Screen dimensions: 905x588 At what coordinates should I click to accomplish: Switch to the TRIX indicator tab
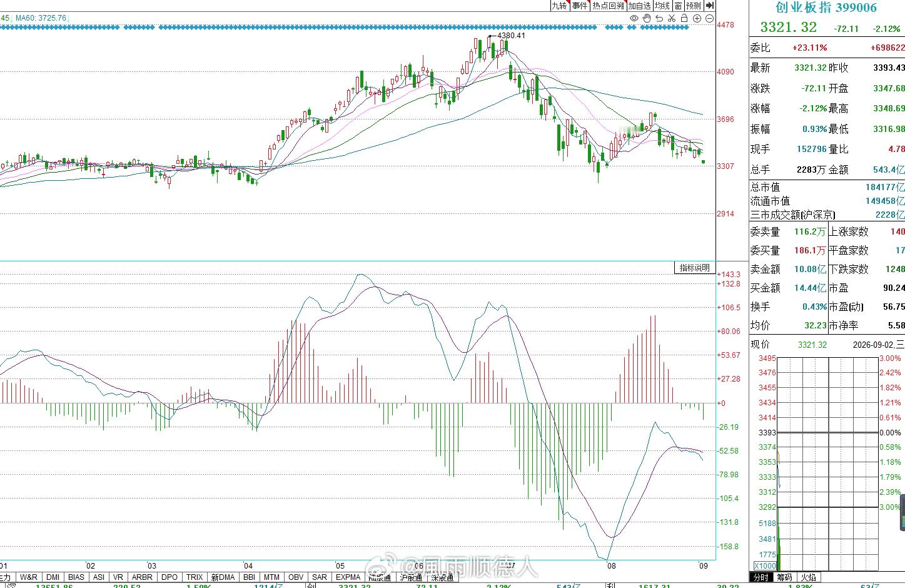(195, 577)
